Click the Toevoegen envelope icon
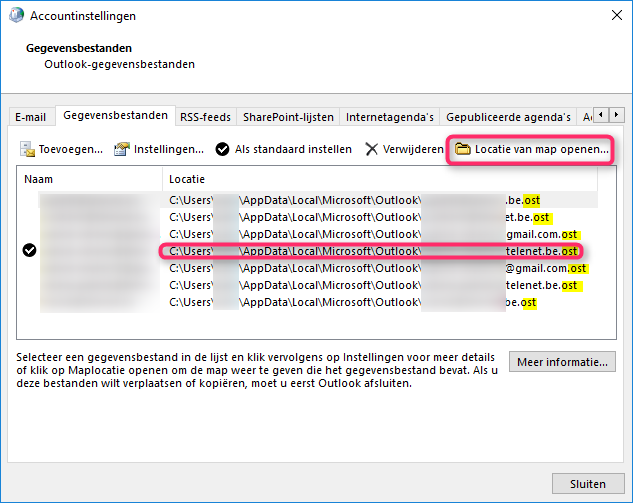The width and height of the screenshot is (633, 503). tap(27, 149)
